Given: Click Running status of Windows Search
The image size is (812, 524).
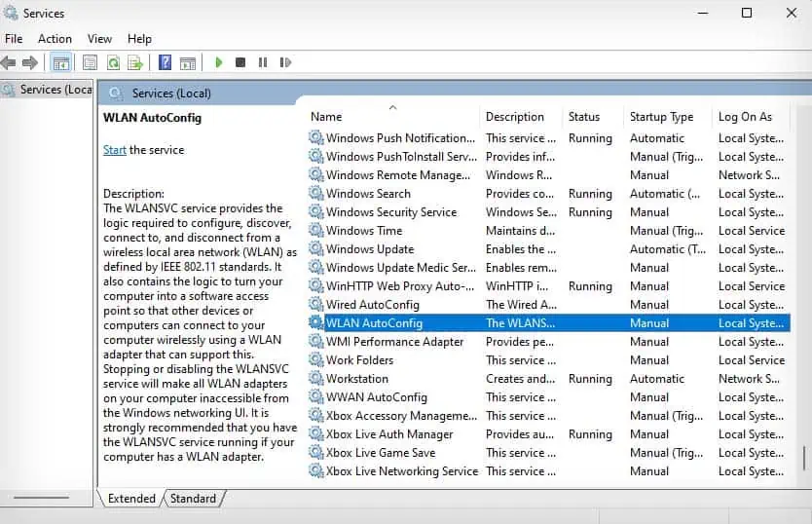Looking at the screenshot, I should (590, 193).
